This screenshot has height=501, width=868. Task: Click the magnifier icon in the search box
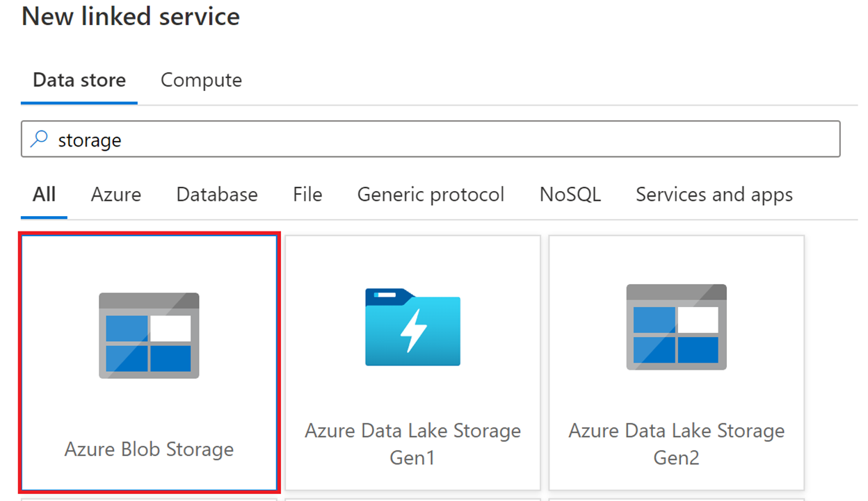(40, 140)
